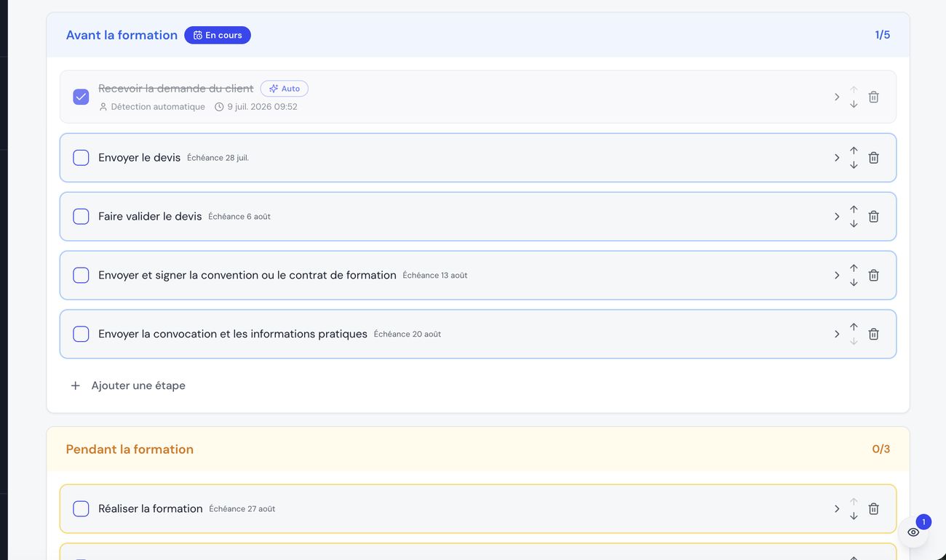946x560 pixels.
Task: Delete the "Réaliser la formation" step
Action: pos(874,509)
